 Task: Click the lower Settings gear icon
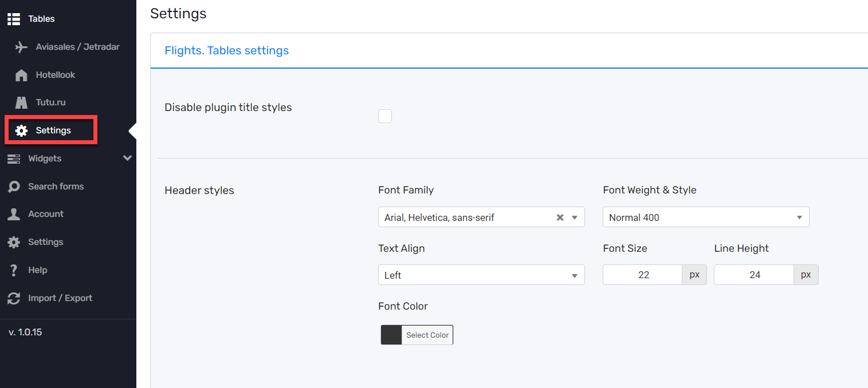point(14,242)
